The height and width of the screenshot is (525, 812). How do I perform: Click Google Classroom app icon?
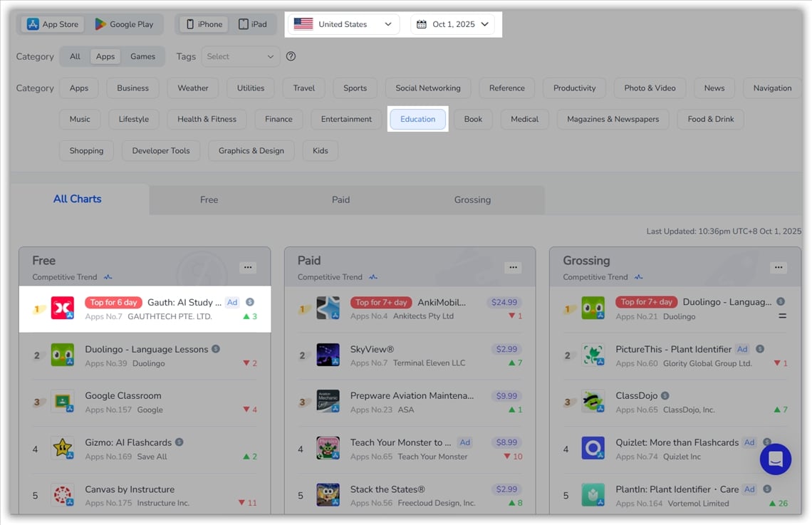click(63, 402)
